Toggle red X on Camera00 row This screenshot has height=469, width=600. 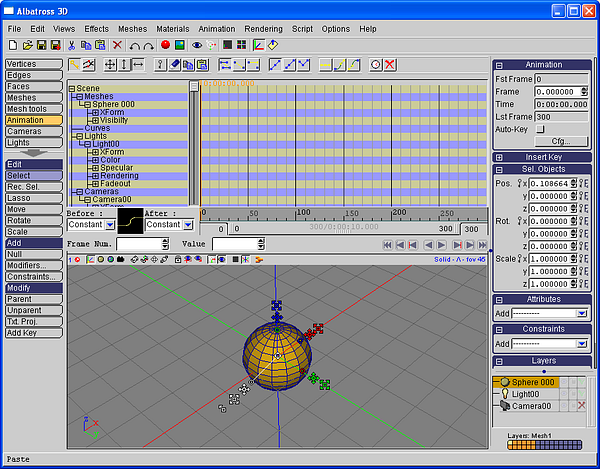pyautogui.click(x=582, y=405)
